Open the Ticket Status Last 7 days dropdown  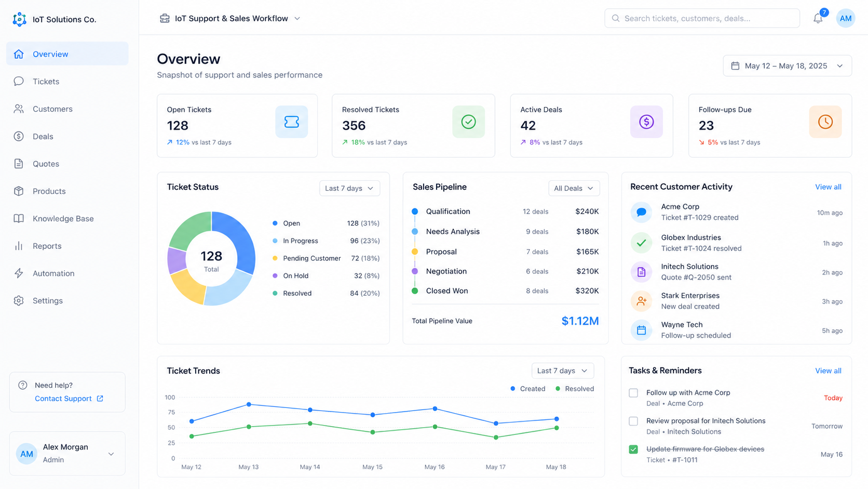tap(349, 188)
